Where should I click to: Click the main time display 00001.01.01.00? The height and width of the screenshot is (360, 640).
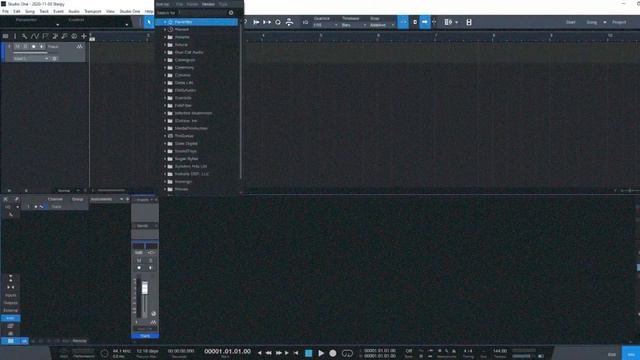click(227, 351)
